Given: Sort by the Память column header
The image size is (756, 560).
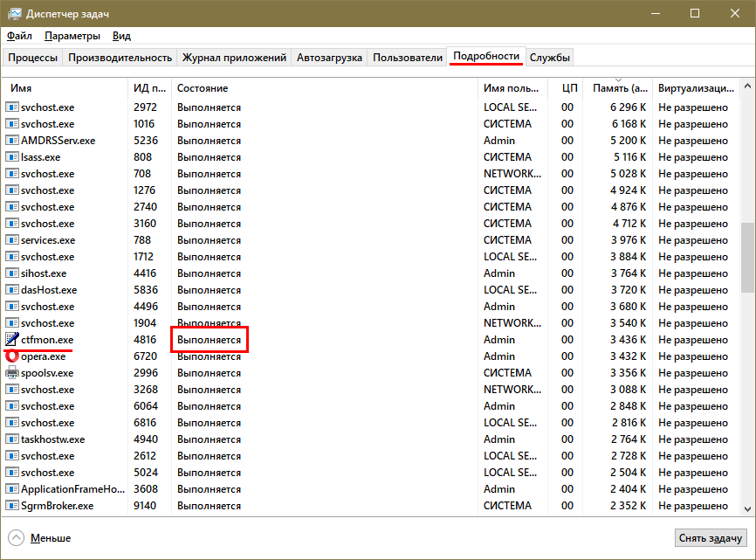Looking at the screenshot, I should [619, 89].
